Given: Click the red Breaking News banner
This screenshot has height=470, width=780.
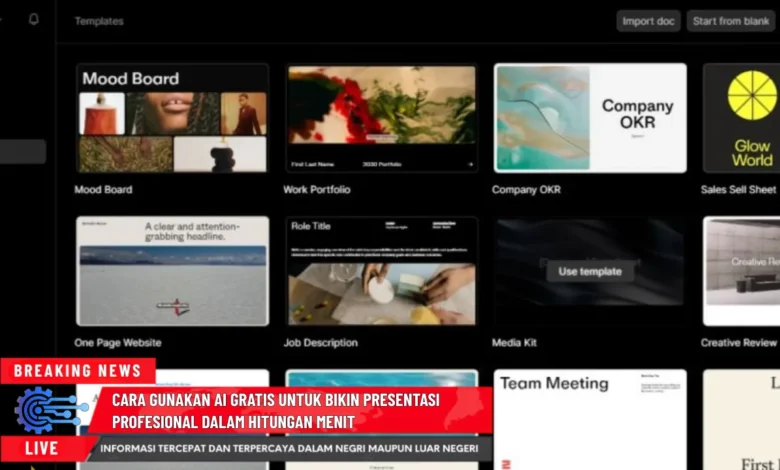Looking at the screenshot, I should pos(78,371).
